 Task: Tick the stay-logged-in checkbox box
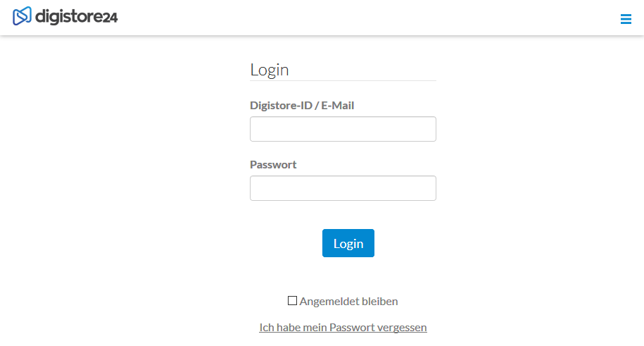point(292,301)
